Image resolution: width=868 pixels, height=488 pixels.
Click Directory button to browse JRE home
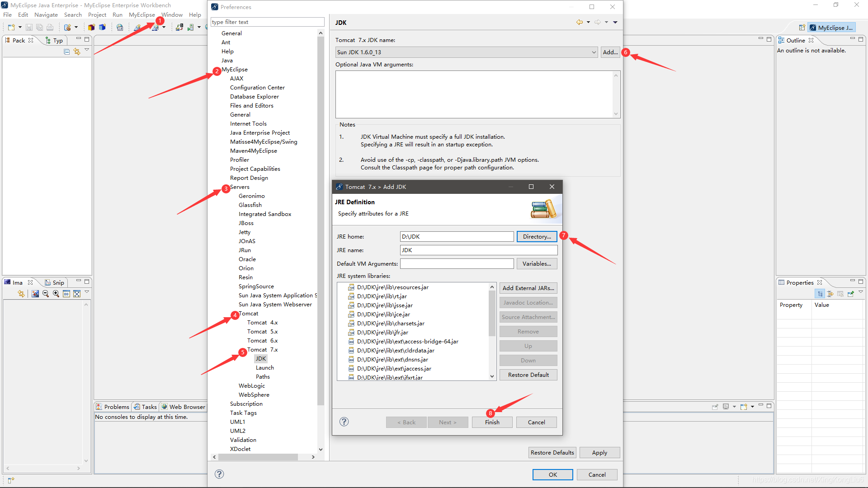point(536,237)
